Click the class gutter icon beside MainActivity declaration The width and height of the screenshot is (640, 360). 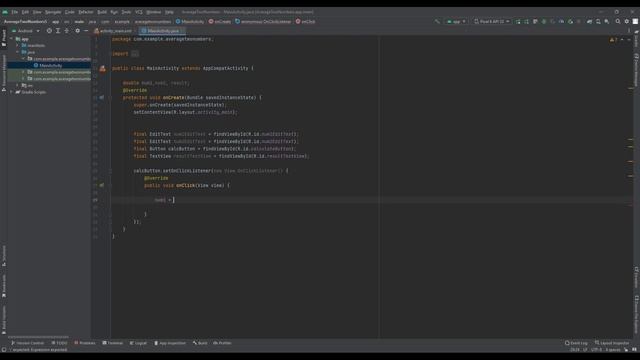click(102, 69)
